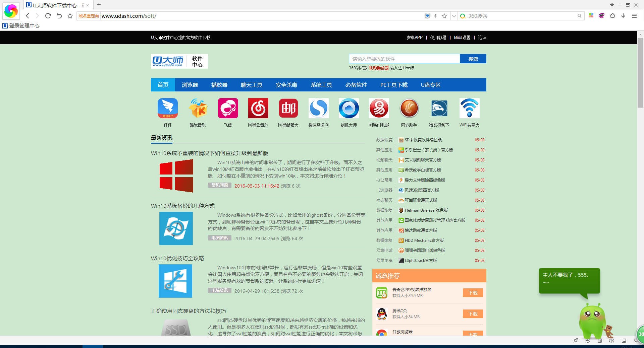Open the Bios设置 top link

coord(462,38)
